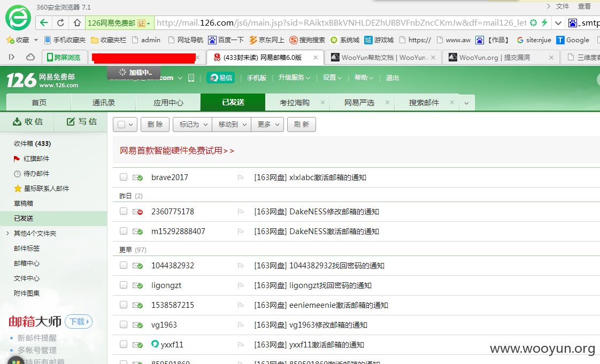Check the brave2017 message checkbox
This screenshot has width=600, height=364.
pyautogui.click(x=123, y=177)
